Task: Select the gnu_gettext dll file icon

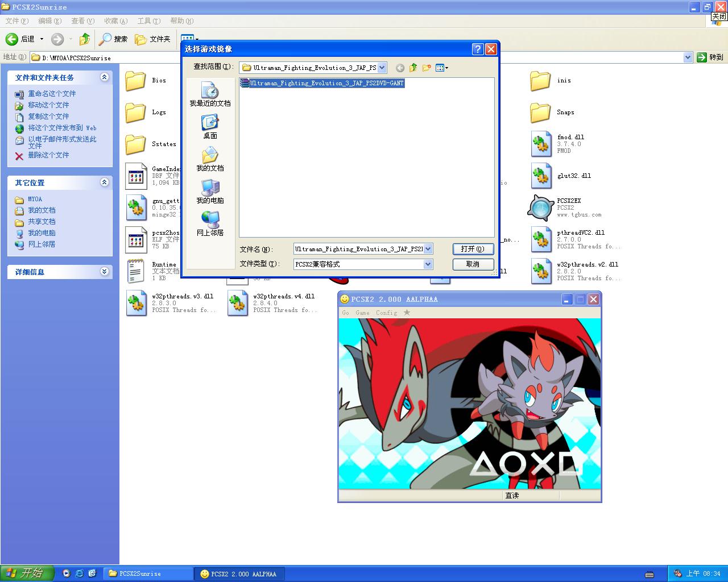Action: coord(135,208)
